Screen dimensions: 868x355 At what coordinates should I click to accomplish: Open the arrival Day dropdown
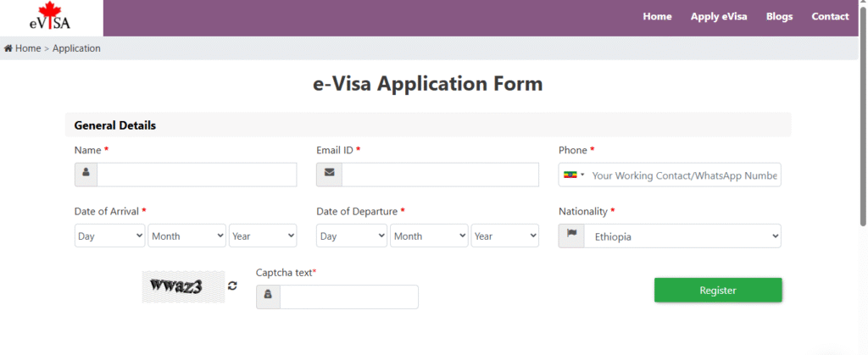click(110, 236)
